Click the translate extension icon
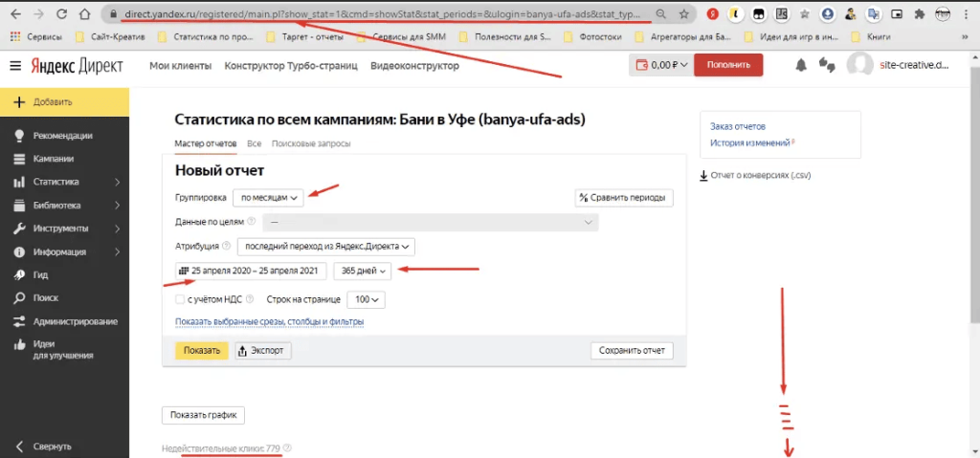The width and height of the screenshot is (980, 458). point(874,13)
